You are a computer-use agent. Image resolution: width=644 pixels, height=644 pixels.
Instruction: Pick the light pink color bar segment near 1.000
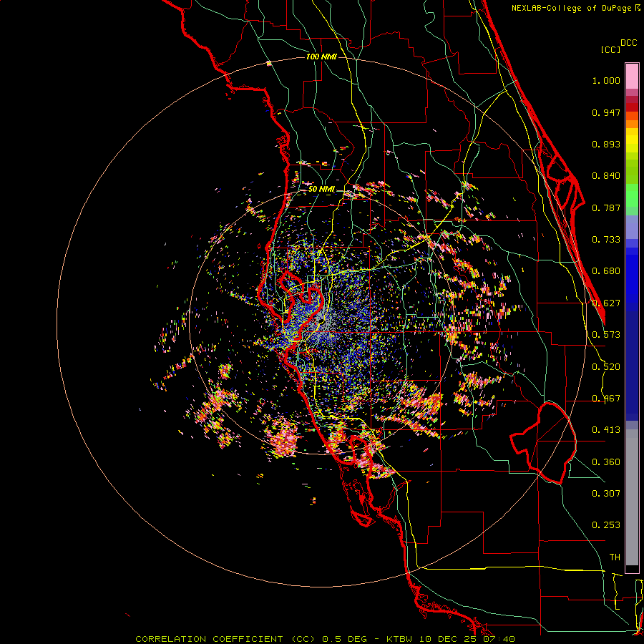pyautogui.click(x=632, y=77)
